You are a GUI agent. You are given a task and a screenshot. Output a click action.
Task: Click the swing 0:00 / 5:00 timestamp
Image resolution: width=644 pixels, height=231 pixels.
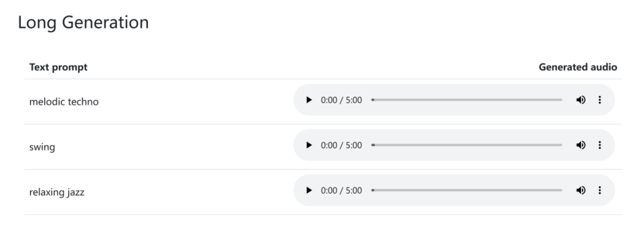tap(341, 146)
